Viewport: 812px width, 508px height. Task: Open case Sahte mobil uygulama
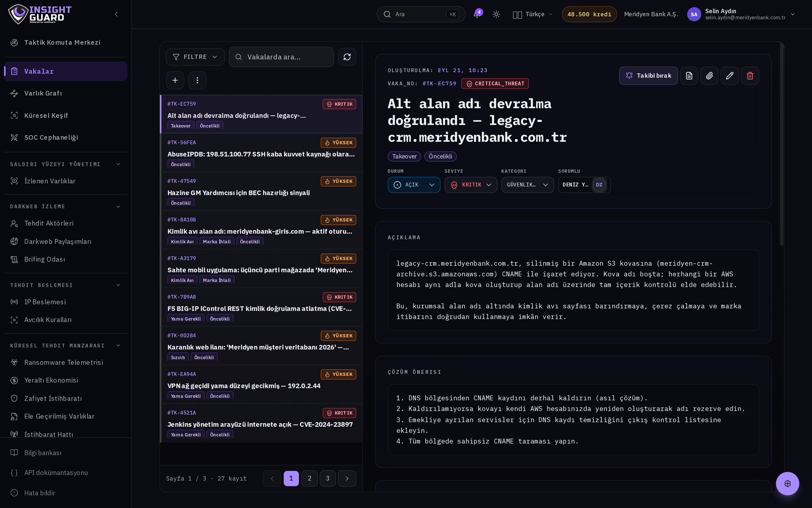[261, 269]
